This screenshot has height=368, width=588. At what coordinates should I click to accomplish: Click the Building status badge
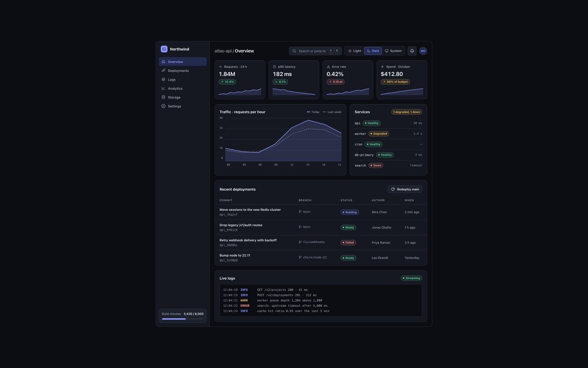coord(350,212)
